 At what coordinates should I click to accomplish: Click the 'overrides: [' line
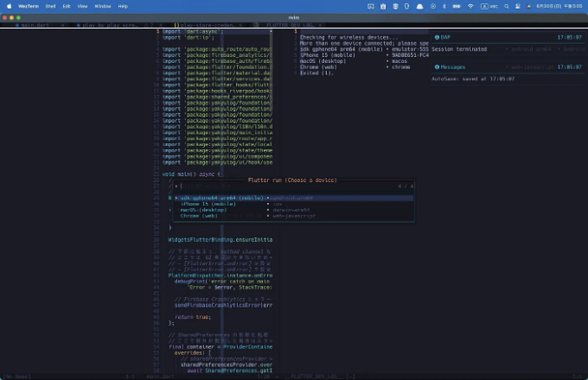[x=193, y=352]
